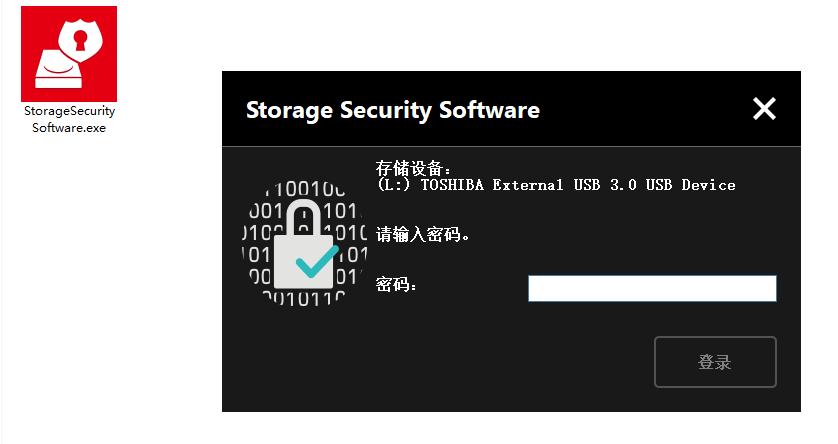The height and width of the screenshot is (444, 838).
Task: Click the keyhole shield on the red icon
Action: click(80, 39)
